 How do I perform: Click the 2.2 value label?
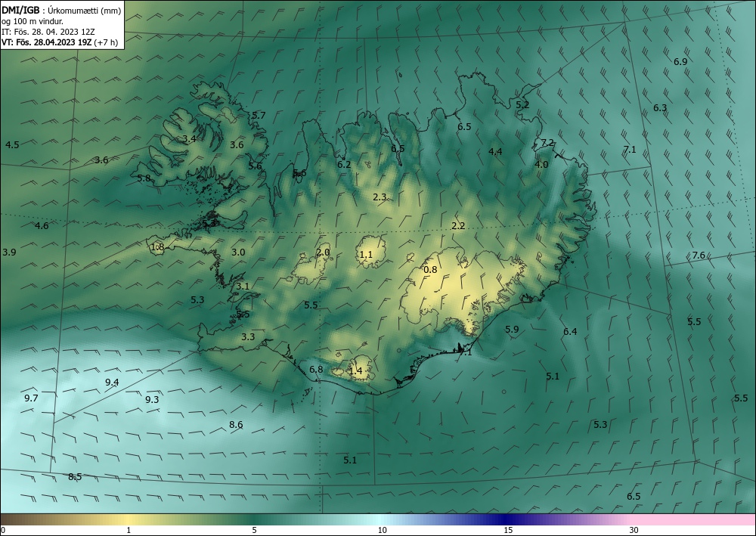click(458, 225)
